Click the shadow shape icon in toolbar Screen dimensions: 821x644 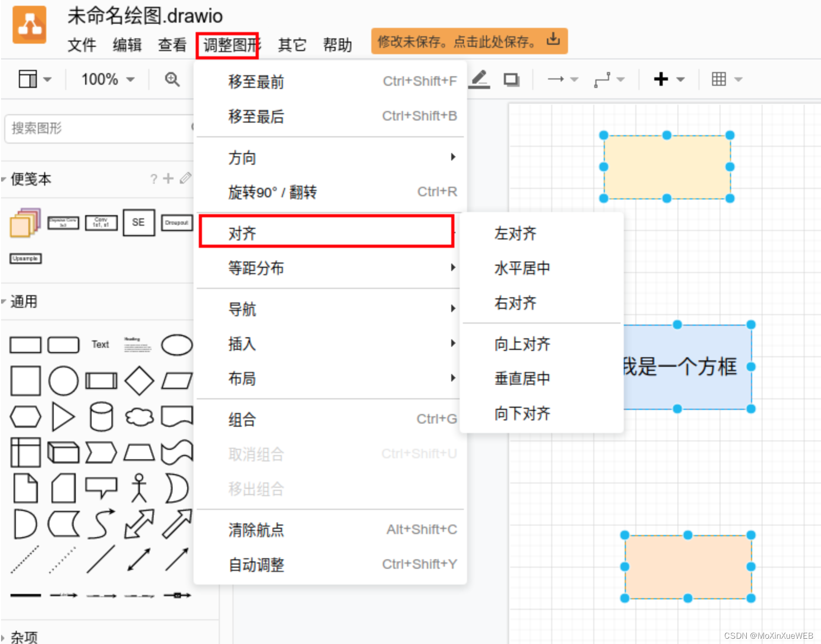511,79
